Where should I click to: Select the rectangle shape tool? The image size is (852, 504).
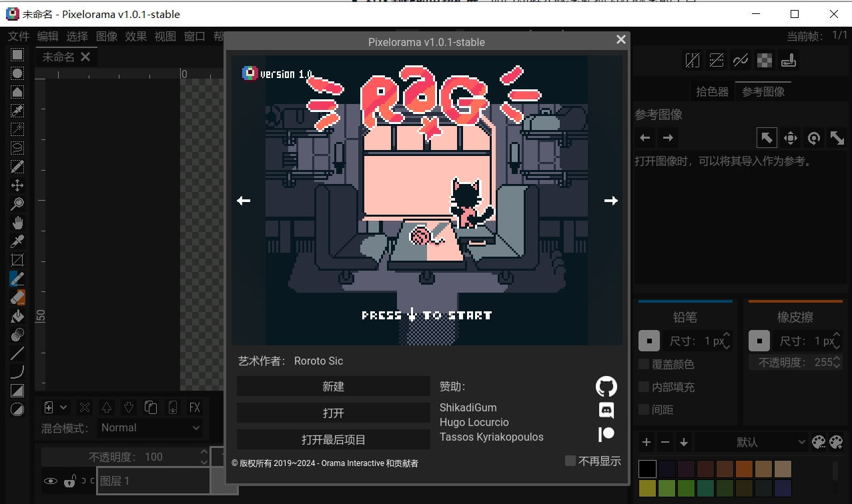tap(17, 391)
